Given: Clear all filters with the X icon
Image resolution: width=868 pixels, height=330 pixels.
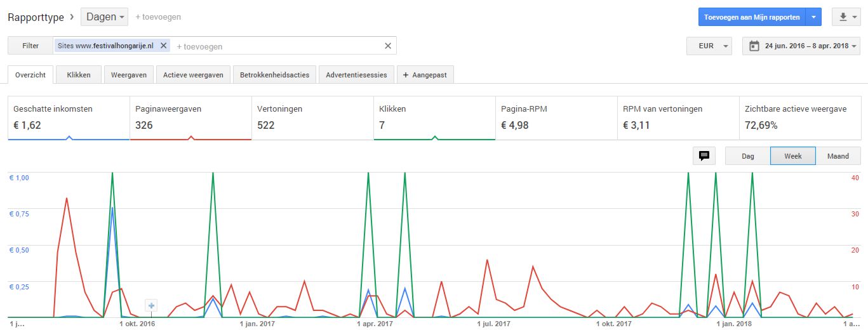Looking at the screenshot, I should (388, 46).
